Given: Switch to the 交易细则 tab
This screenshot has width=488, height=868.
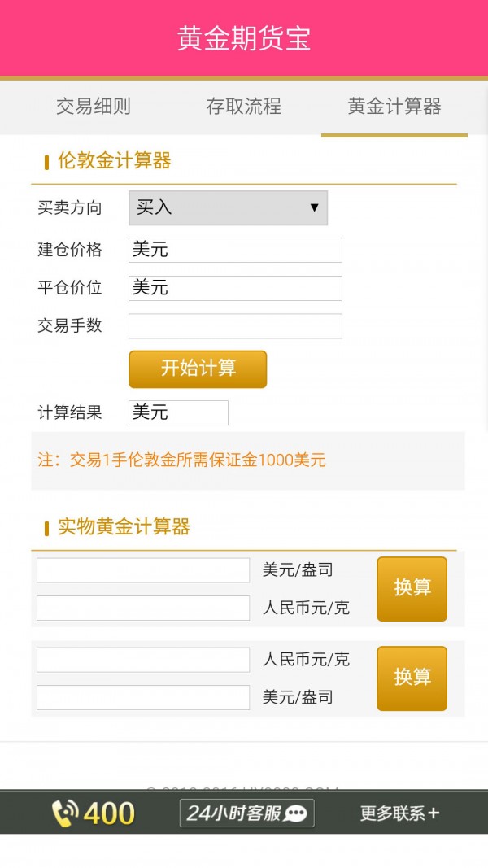Looking at the screenshot, I should tap(93, 106).
